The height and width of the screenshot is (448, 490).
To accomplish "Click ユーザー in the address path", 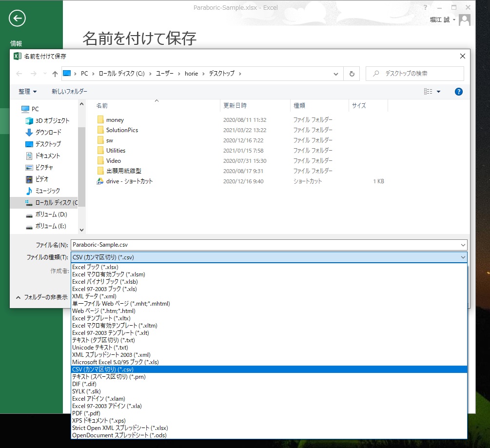I will (x=165, y=74).
